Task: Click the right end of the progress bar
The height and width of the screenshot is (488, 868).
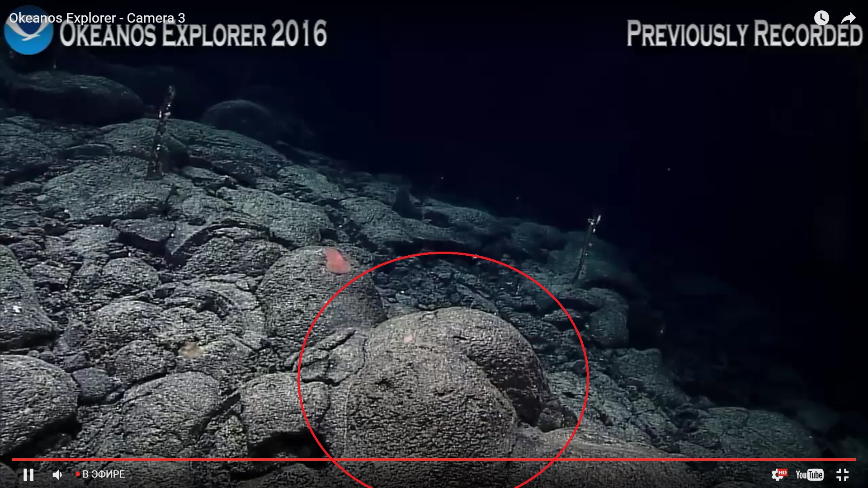Action: tap(854, 460)
